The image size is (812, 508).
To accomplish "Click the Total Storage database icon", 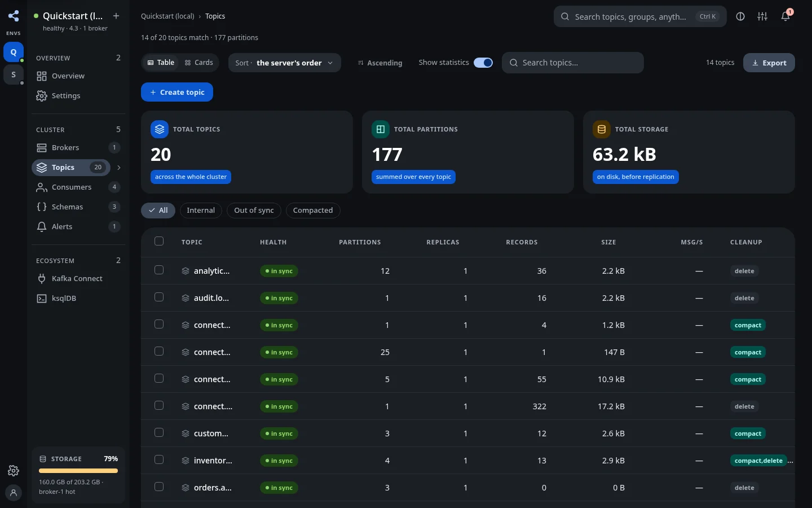I will (x=602, y=129).
